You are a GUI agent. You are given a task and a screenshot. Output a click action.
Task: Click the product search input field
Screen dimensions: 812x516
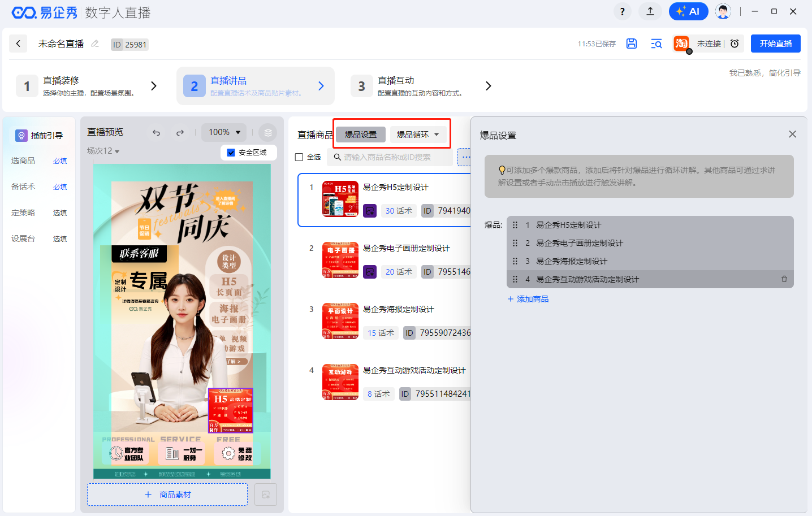click(x=390, y=157)
